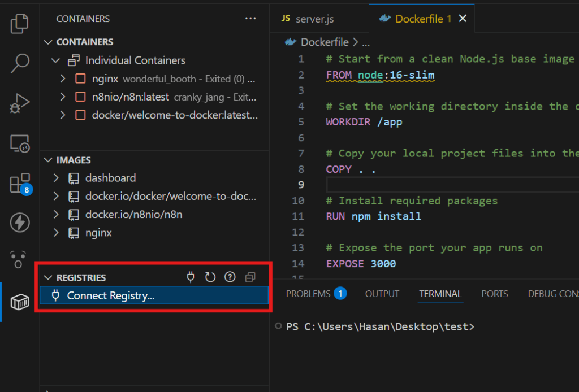Collapse the CONTAINERS section

[x=48, y=42]
